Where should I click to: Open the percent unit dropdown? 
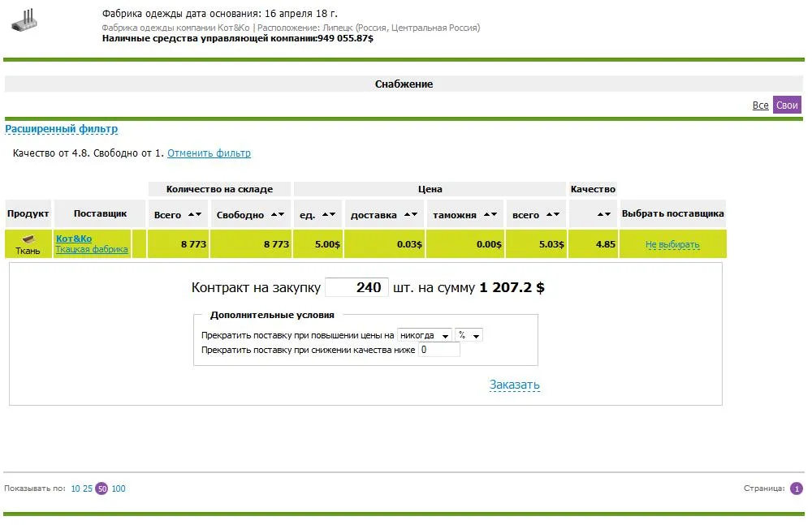[469, 336]
